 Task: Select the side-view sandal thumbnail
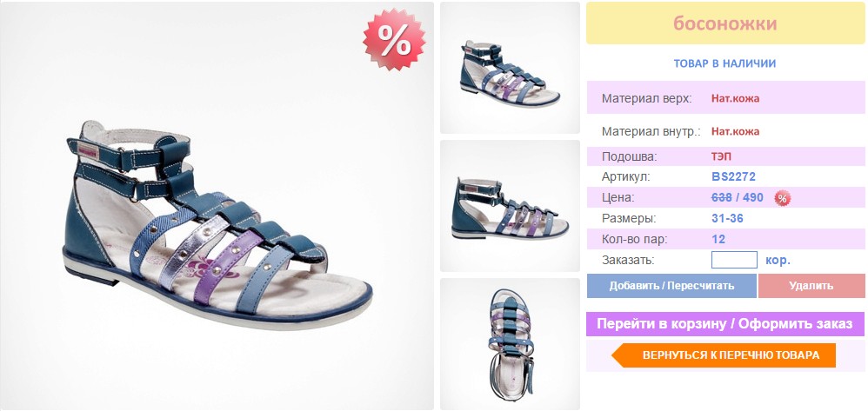[510, 206]
